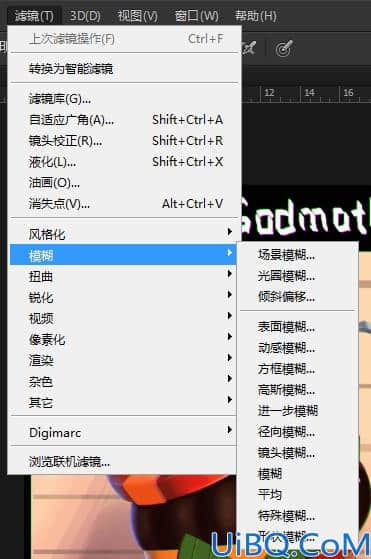Expand the 渲染 submenu
The width and height of the screenshot is (371, 559).
[x=123, y=360]
